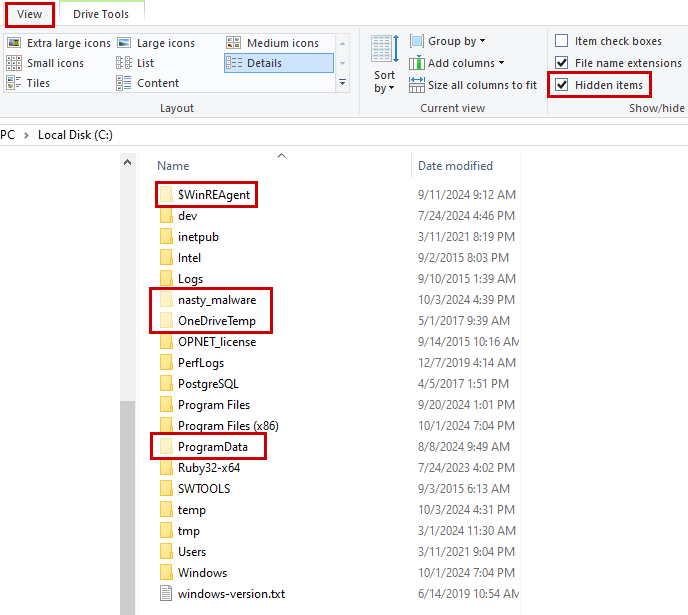Click the Users folder icon
The image size is (688, 615).
click(166, 551)
